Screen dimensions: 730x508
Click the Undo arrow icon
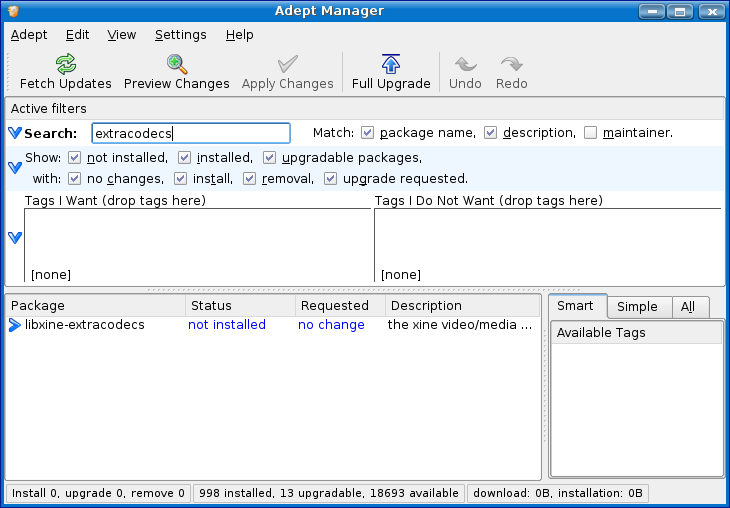click(x=465, y=64)
